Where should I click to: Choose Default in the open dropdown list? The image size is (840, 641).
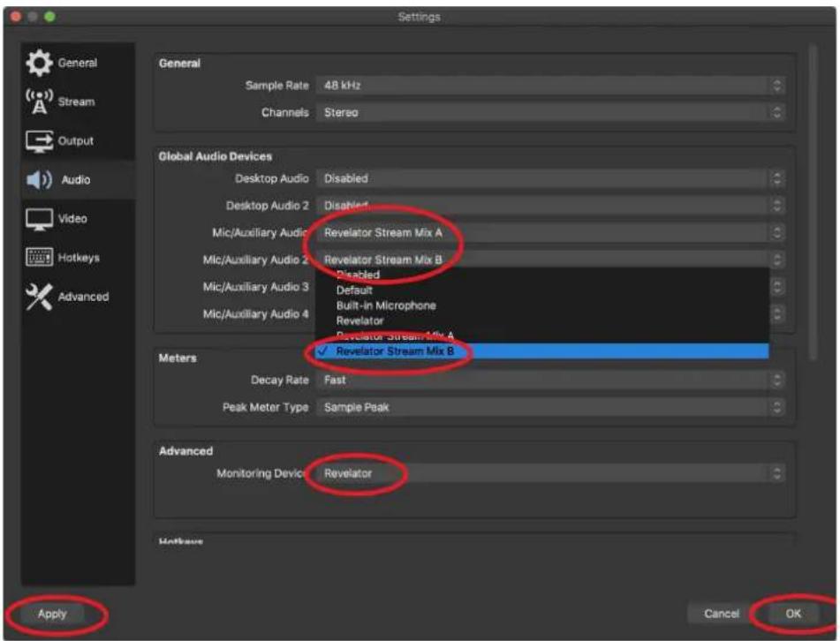click(542, 290)
